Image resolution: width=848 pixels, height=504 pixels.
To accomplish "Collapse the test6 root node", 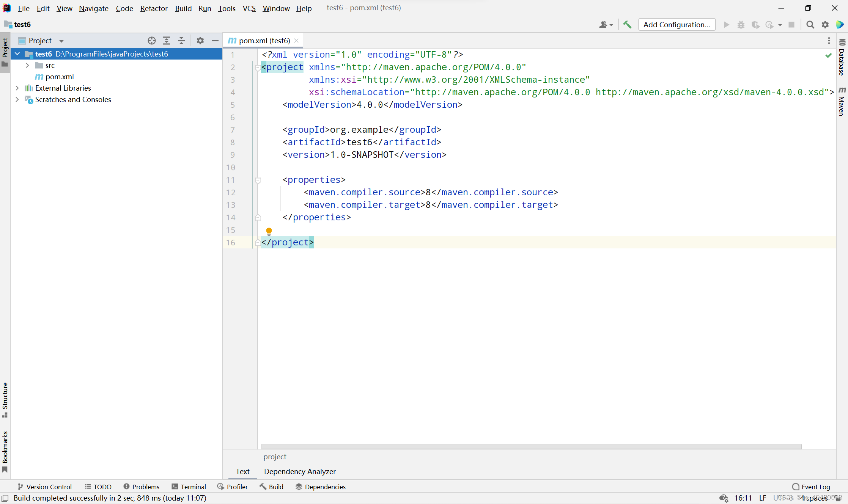I will coord(17,54).
